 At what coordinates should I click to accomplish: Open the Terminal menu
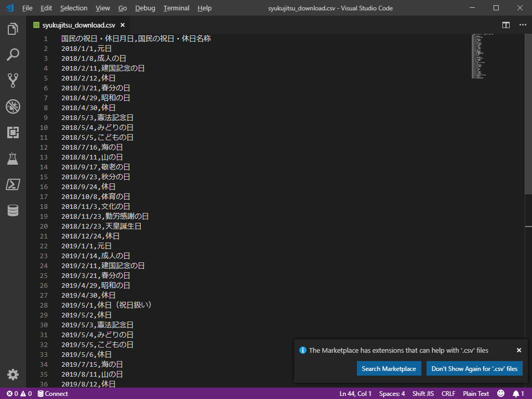(x=176, y=8)
